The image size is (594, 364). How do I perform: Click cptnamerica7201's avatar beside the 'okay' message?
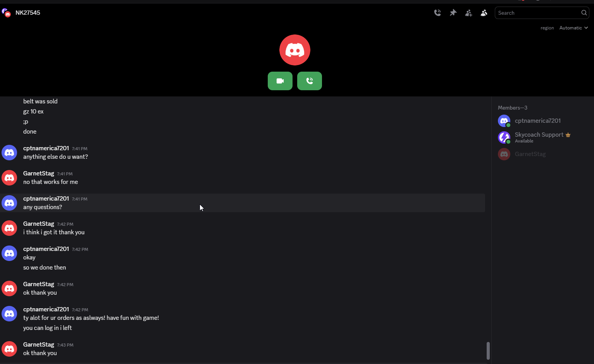click(x=9, y=253)
